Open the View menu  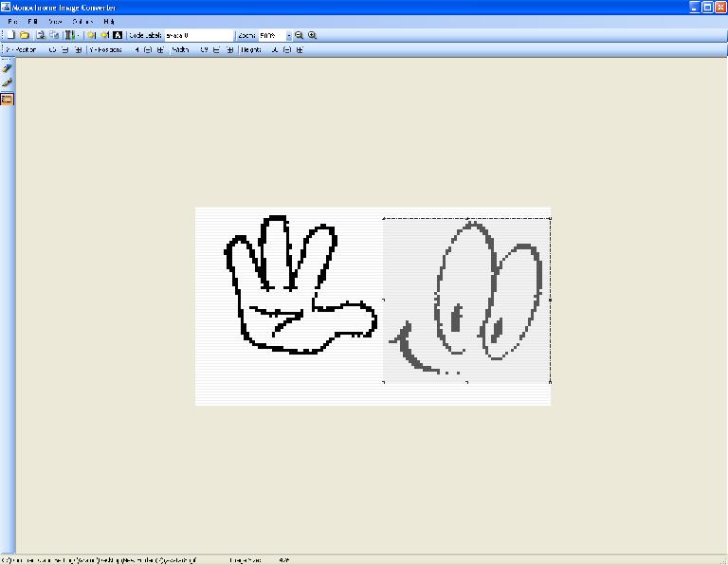click(55, 22)
